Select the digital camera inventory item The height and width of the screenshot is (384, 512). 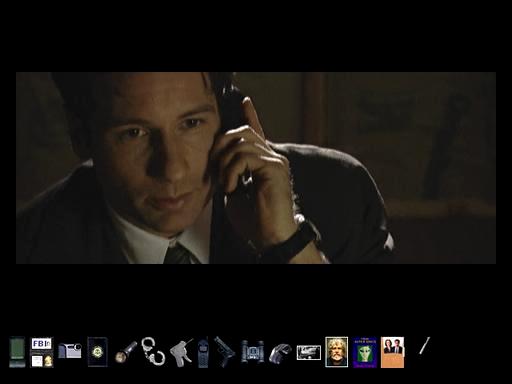(x=70, y=351)
